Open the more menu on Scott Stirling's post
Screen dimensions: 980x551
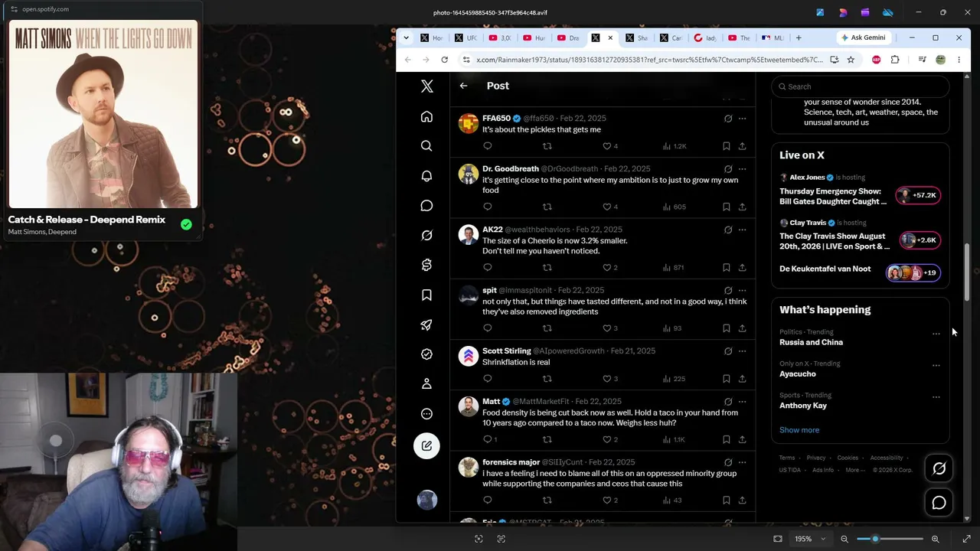742,351
